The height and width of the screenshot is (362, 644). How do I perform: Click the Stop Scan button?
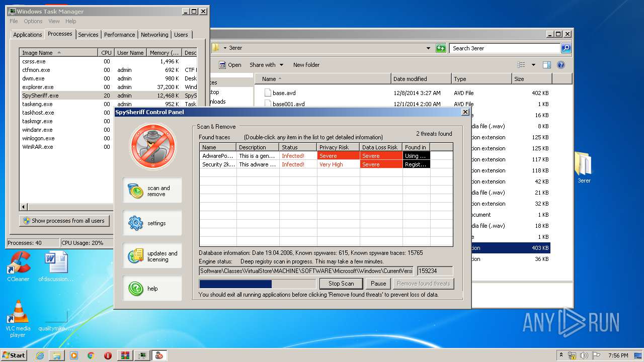[x=341, y=284]
